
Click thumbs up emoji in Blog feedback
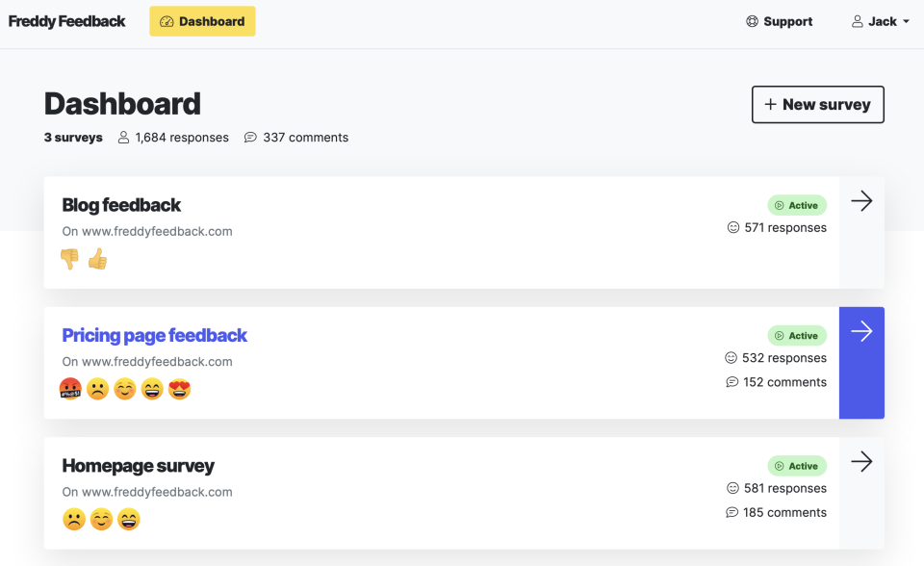[97, 259]
